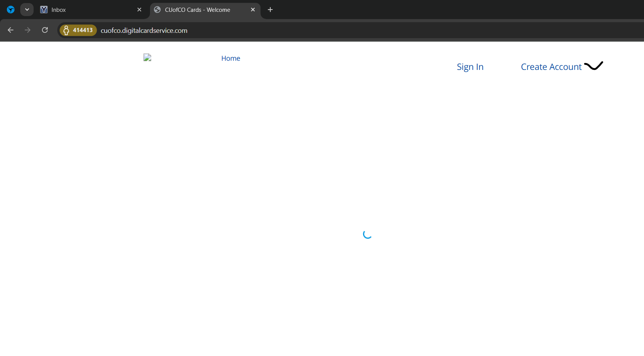Click the 414413 badge in the address bar
Viewport: 644px width, 356px height.
tap(78, 30)
